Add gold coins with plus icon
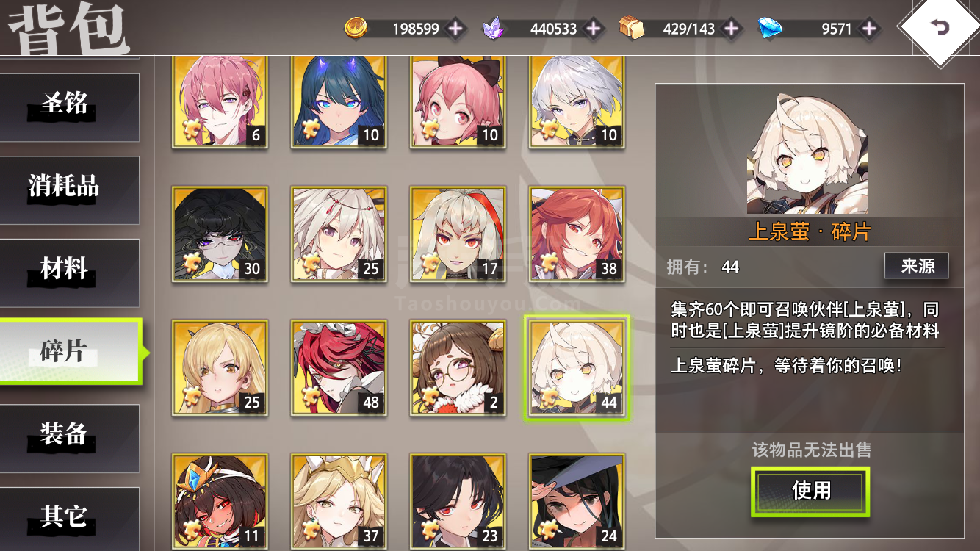 point(455,29)
